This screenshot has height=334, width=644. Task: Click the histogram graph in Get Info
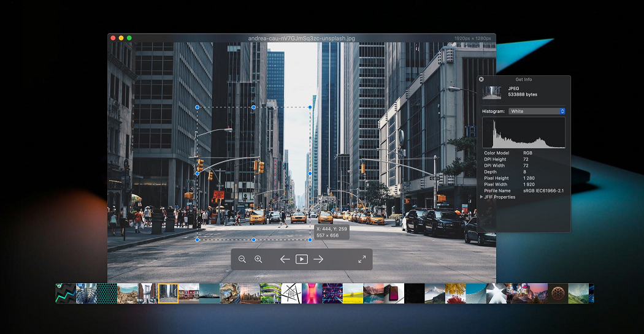(524, 132)
